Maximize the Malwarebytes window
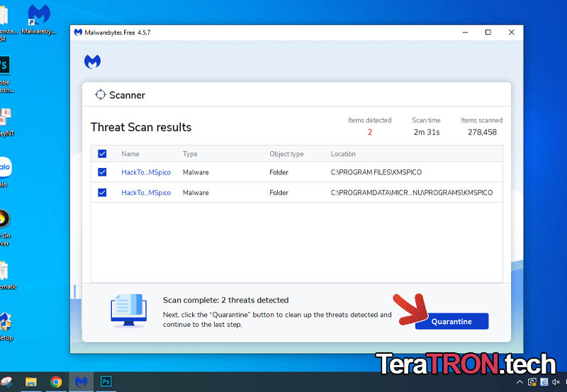The width and height of the screenshot is (567, 392). pos(488,32)
